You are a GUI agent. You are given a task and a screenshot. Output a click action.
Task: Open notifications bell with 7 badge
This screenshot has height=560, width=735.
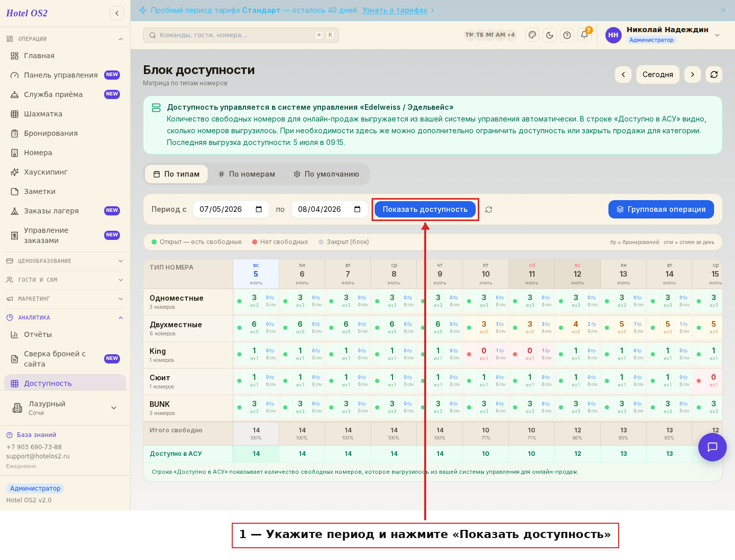click(584, 35)
